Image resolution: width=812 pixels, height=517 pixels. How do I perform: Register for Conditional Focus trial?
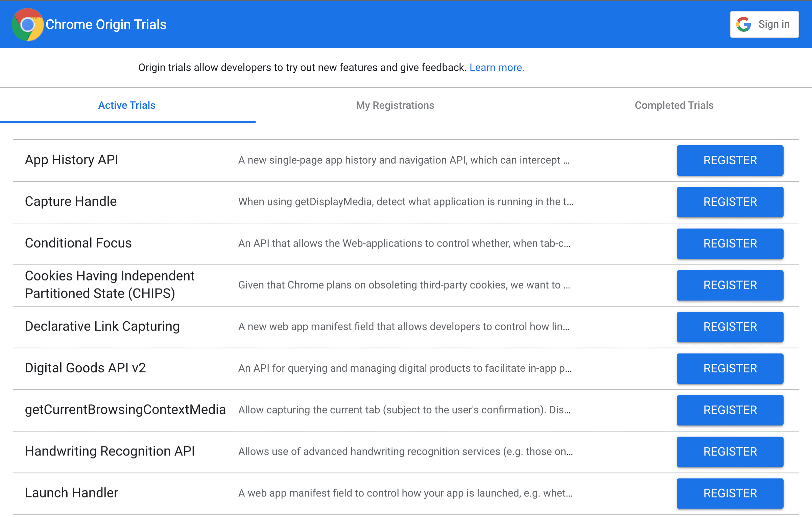tap(729, 244)
